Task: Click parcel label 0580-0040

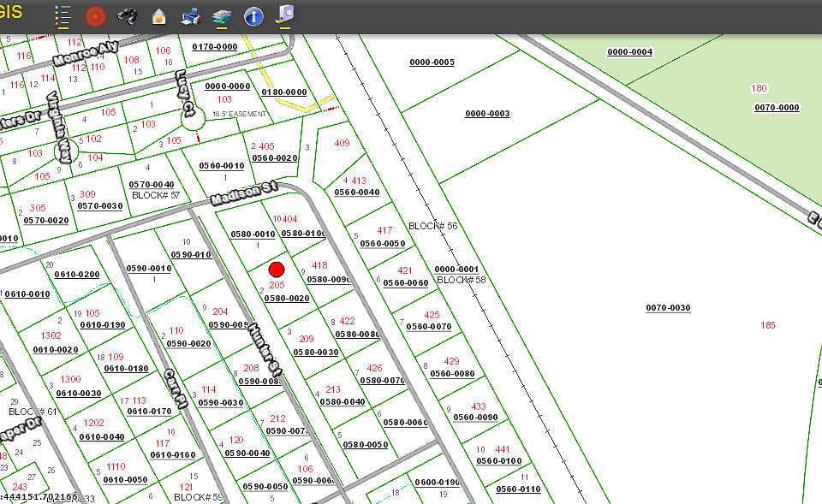Action: coord(342,402)
